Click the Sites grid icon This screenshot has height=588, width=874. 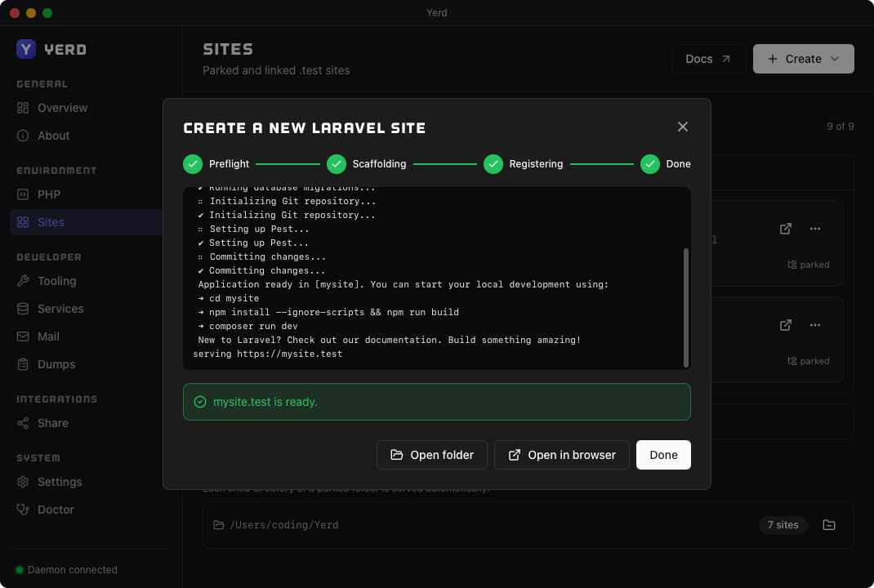click(23, 222)
